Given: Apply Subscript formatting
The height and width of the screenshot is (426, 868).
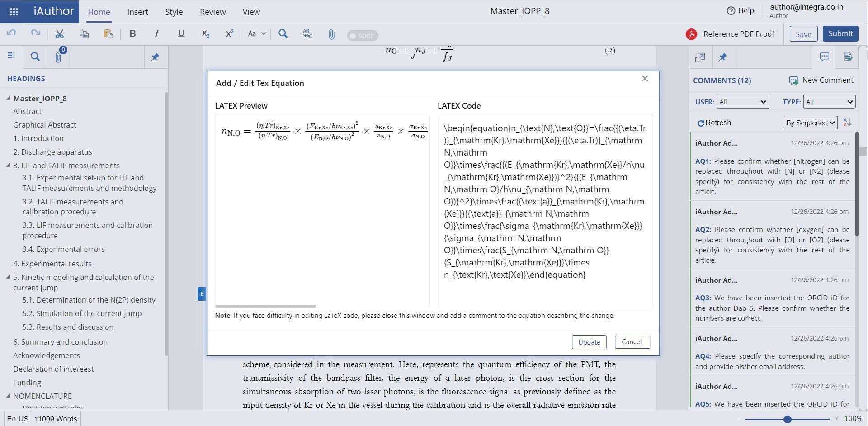Looking at the screenshot, I should [205, 33].
